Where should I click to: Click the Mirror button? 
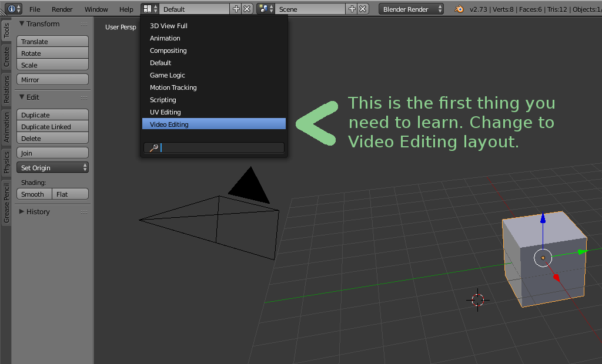coord(52,79)
